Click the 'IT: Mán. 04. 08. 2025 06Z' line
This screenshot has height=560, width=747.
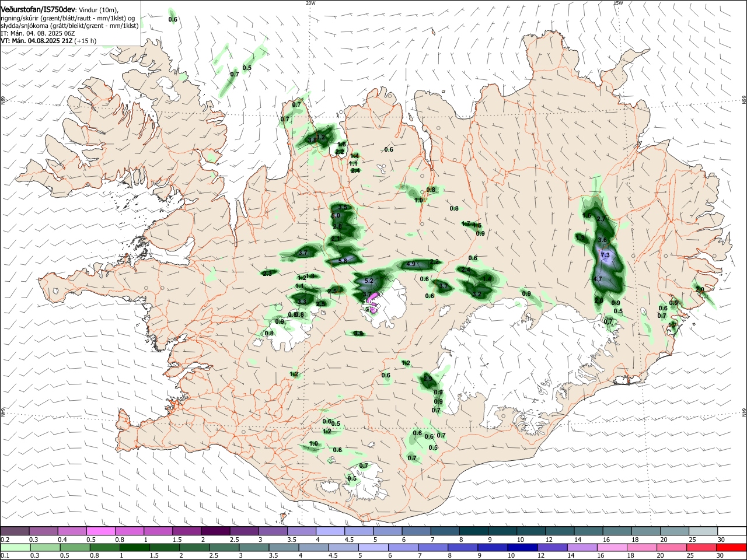click(38, 33)
